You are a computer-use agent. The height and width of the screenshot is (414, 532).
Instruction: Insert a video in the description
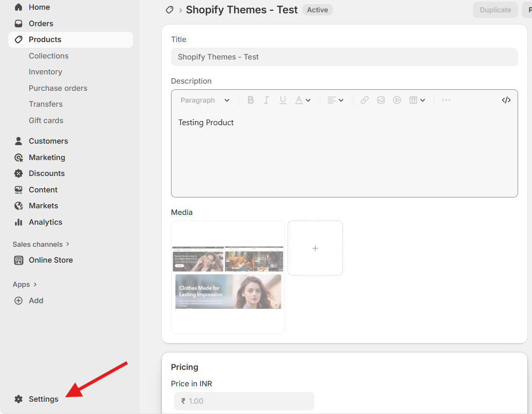pos(397,100)
